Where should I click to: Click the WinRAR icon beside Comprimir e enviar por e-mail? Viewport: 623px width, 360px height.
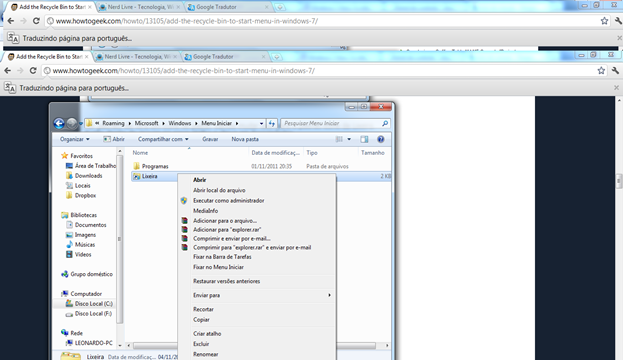coord(184,238)
